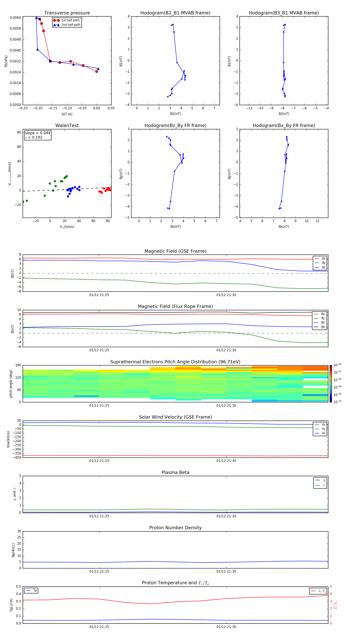Click the Hodogram(Bz_By FR frame) title
The height and width of the screenshot is (644, 351).
pos(175,125)
